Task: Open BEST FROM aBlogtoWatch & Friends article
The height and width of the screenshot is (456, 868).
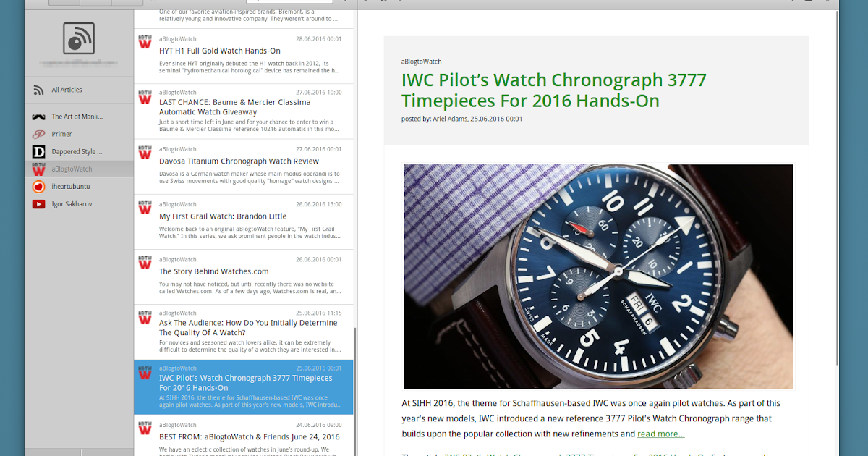Action: click(x=244, y=436)
